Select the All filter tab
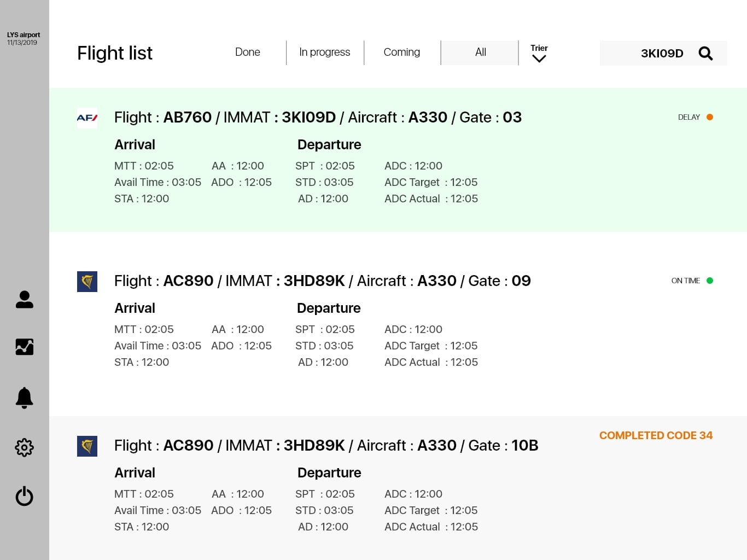 [480, 52]
